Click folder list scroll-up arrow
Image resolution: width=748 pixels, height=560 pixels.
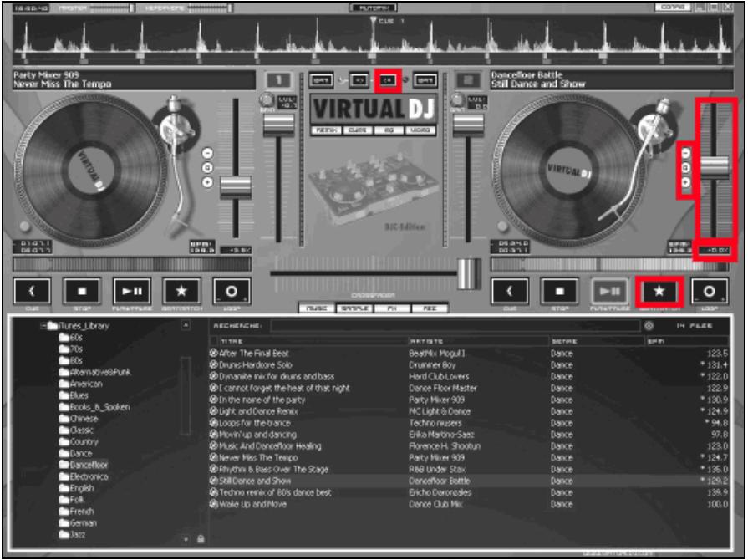pyautogui.click(x=186, y=325)
